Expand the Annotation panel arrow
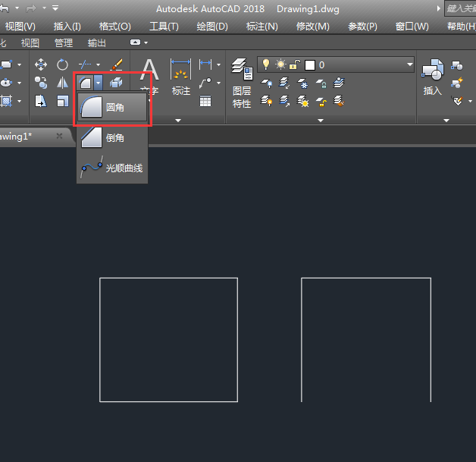The image size is (476, 462). 178,121
